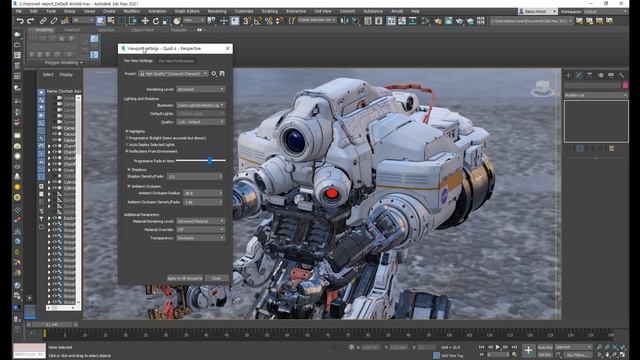
Task: Choose the Select and Rotate tool
Action: 156,20
